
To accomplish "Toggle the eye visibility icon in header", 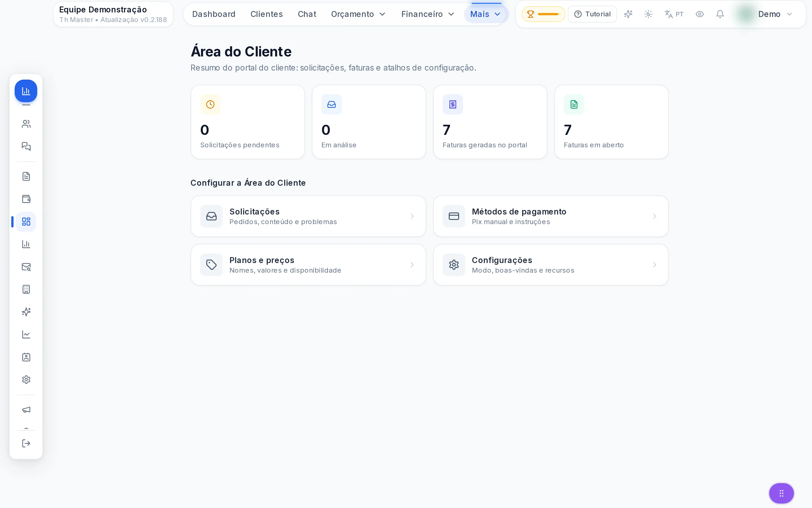I will pyautogui.click(x=700, y=14).
